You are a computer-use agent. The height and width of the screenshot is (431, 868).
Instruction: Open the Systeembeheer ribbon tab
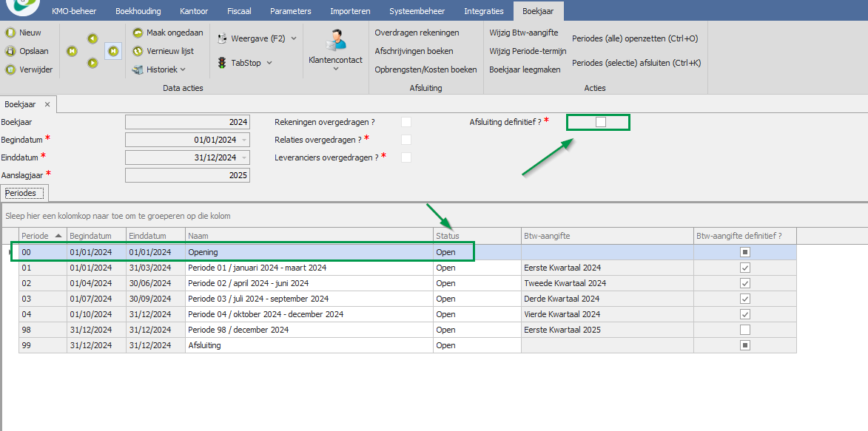point(417,11)
